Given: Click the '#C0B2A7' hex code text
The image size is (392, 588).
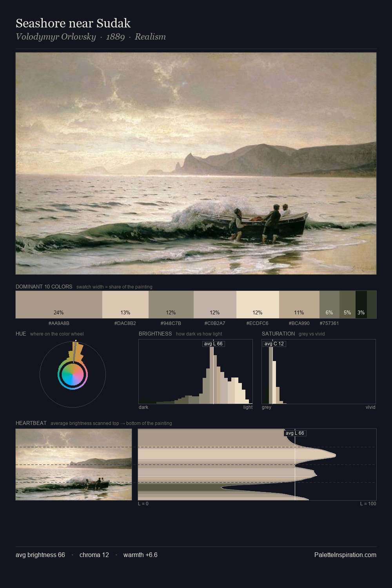Looking at the screenshot, I should [x=215, y=323].
